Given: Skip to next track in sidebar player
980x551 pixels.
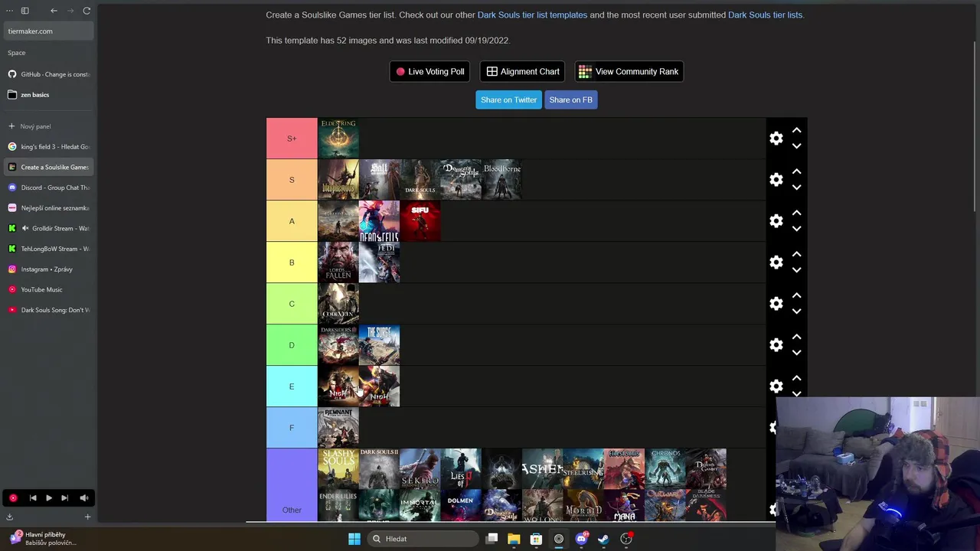Looking at the screenshot, I should point(64,497).
